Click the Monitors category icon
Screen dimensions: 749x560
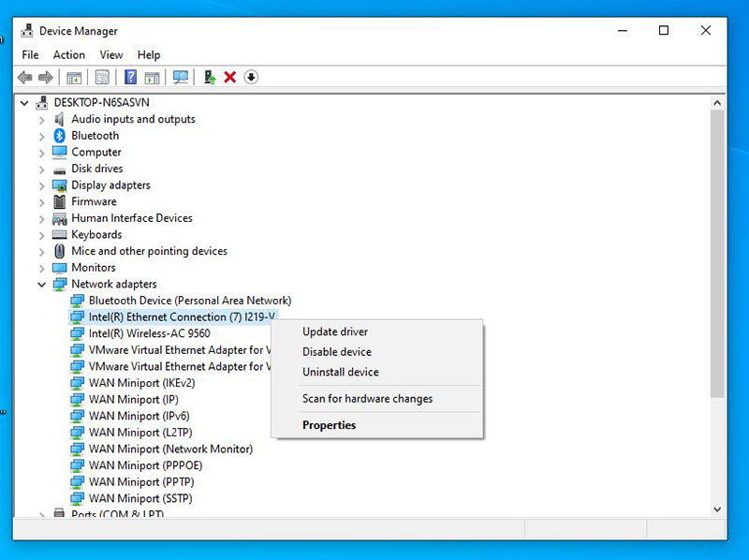(x=59, y=268)
